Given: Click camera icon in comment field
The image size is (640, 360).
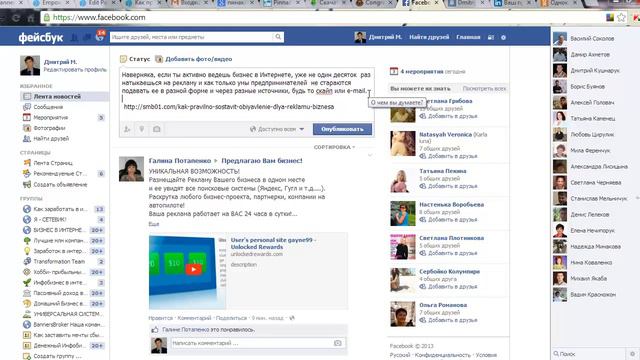Looking at the screenshot, I should (x=338, y=343).
